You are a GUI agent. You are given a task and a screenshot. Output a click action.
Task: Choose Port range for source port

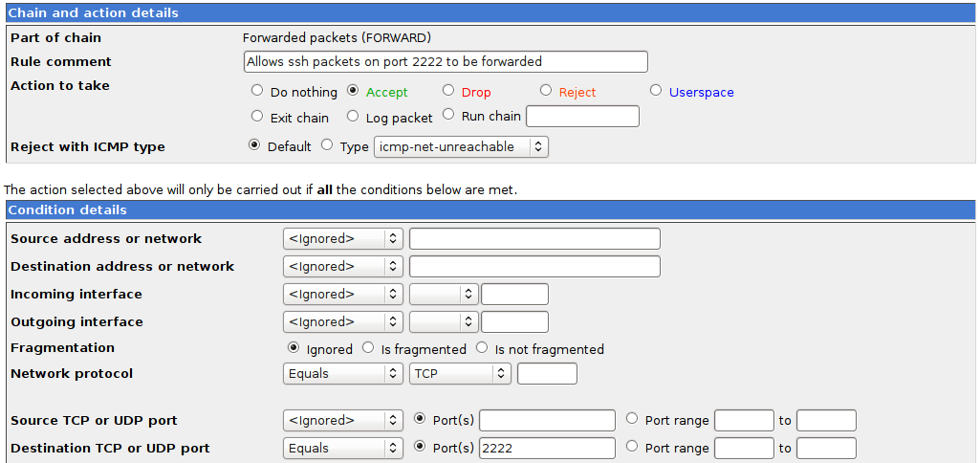(631, 419)
